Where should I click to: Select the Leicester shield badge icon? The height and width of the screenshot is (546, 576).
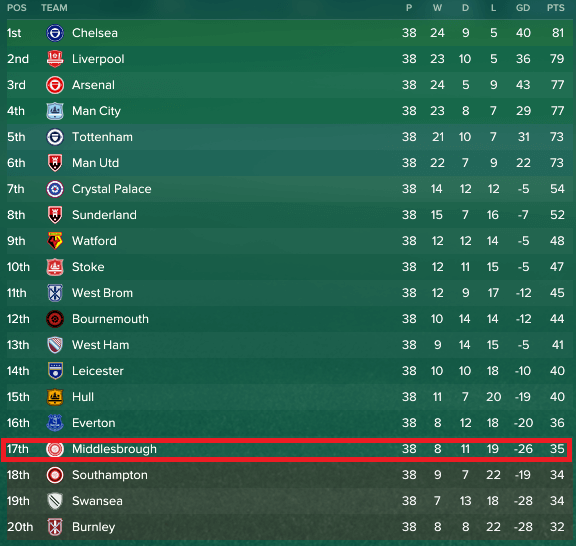55,371
